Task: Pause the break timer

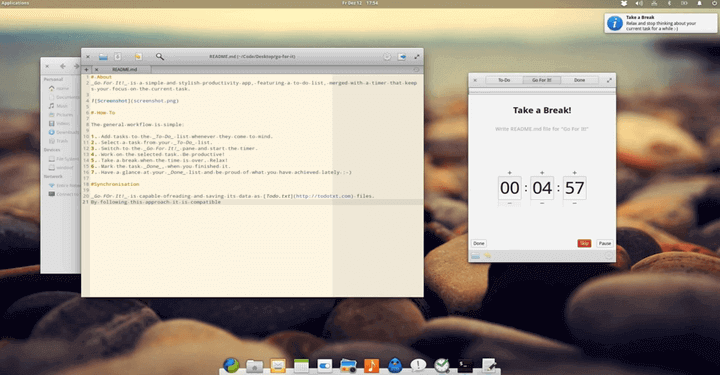Action: tap(605, 243)
